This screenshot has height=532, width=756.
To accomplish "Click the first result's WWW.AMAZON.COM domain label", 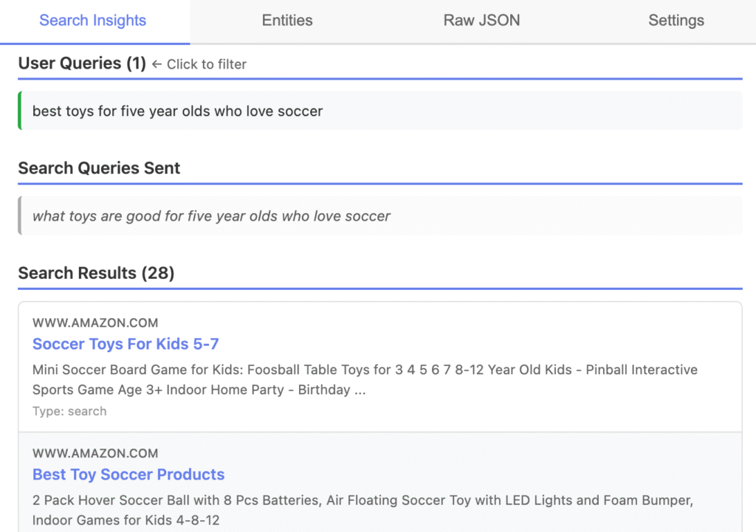I will pos(95,322).
